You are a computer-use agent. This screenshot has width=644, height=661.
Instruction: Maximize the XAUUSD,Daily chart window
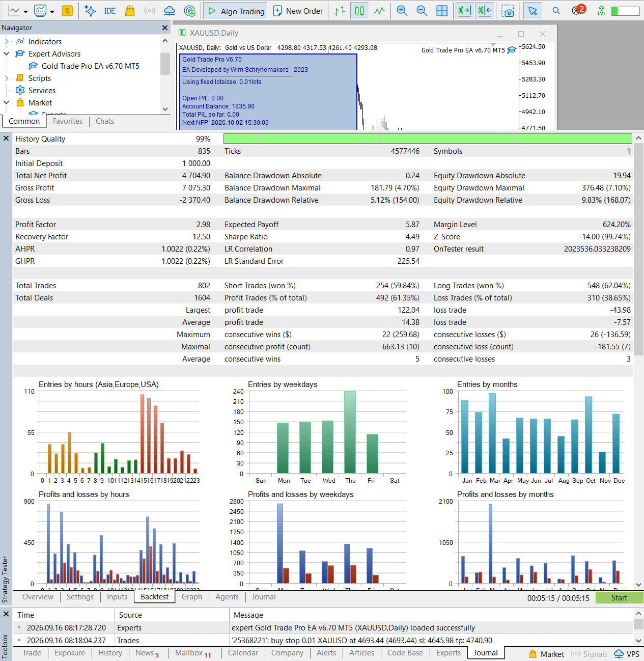(x=521, y=34)
